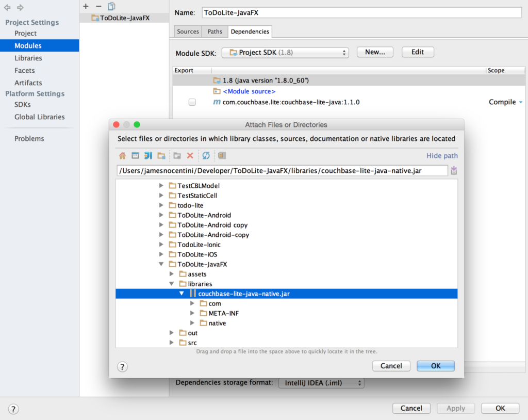Image resolution: width=528 pixels, height=420 pixels.
Task: Collapse the couchbase-lite-java-native.jar tree node
Action: pos(181,294)
